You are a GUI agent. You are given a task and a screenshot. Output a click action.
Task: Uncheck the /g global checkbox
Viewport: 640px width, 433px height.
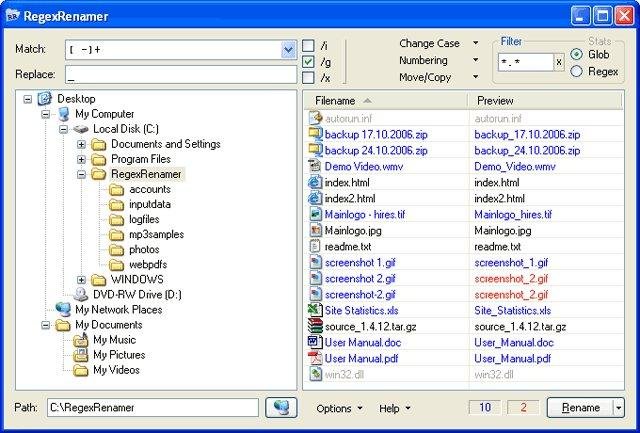[x=308, y=62]
